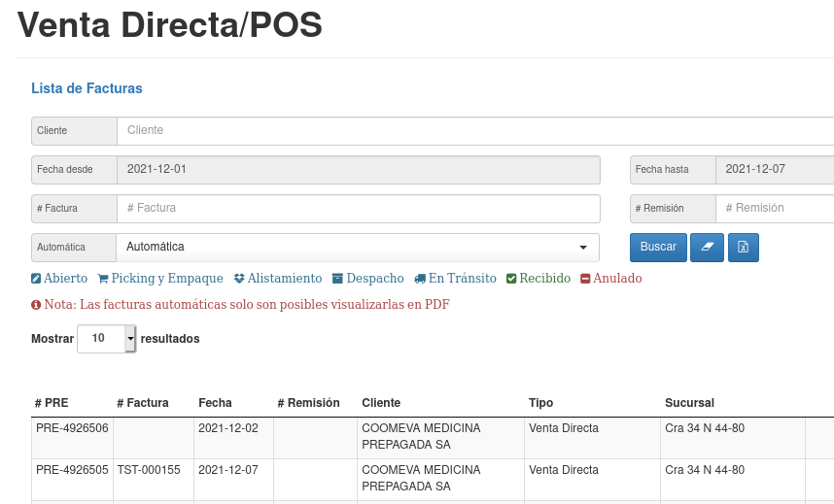
Task: Click the red info icon beside Nota
Action: click(36, 305)
